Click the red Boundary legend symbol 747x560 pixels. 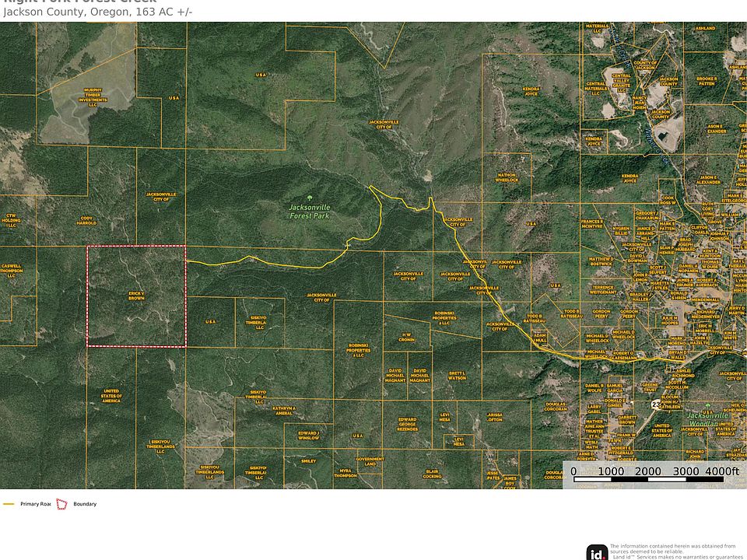tap(62, 504)
